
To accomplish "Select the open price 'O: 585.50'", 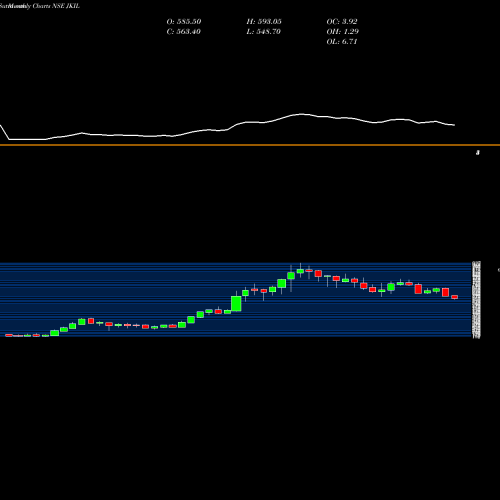I will point(184,21).
